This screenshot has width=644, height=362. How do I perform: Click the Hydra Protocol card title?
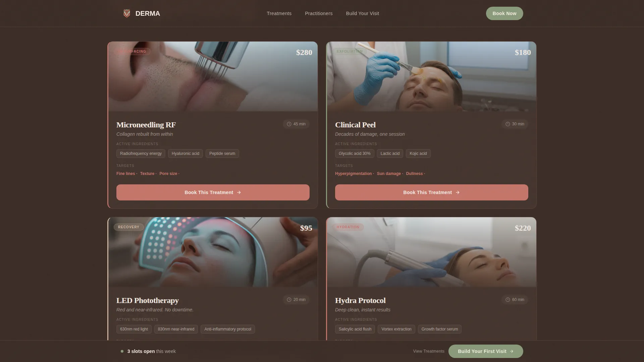coord(360,300)
